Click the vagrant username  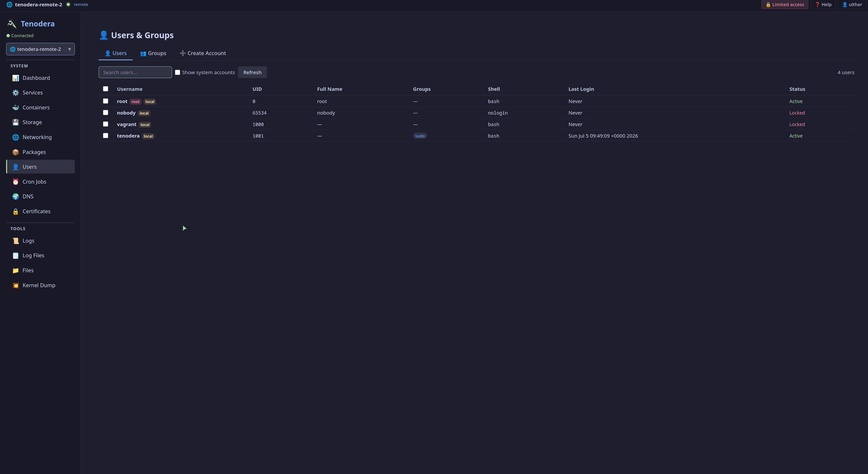pyautogui.click(x=127, y=124)
